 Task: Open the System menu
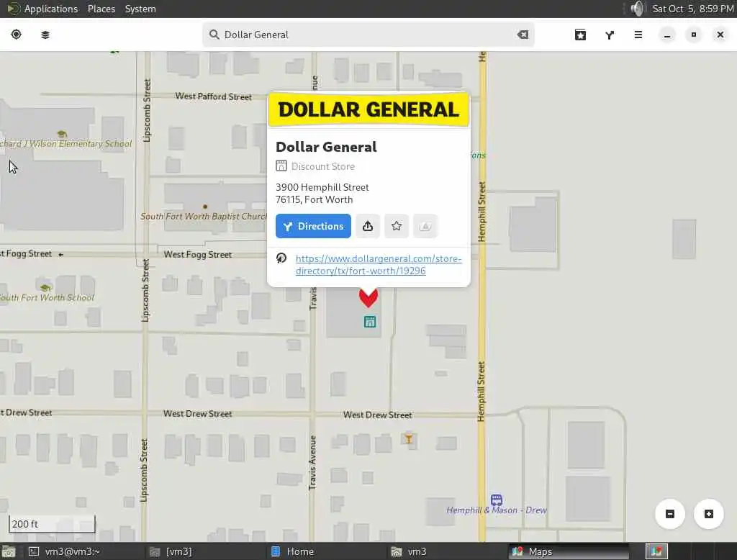pos(140,9)
